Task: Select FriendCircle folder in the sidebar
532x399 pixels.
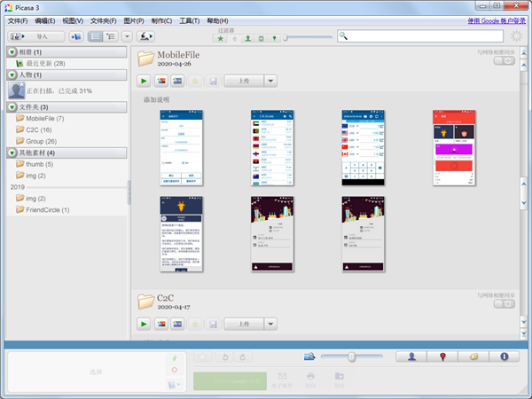Action: [x=48, y=209]
